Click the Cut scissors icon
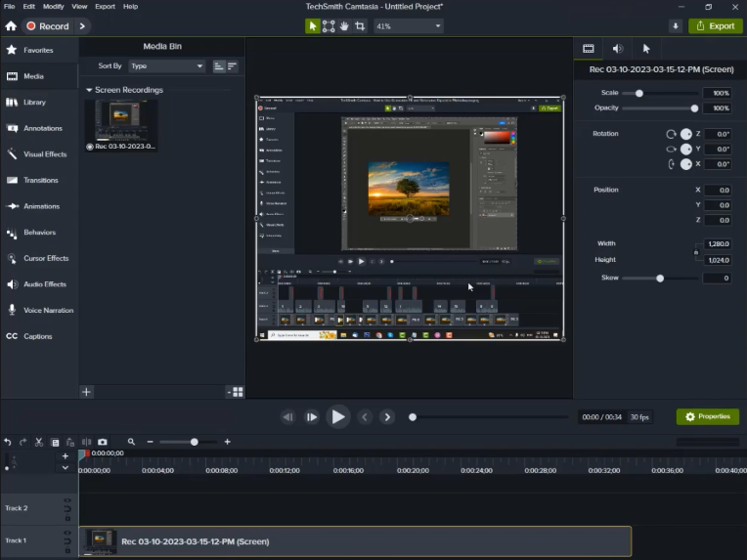Viewport: 747px width, 560px height. (x=39, y=442)
